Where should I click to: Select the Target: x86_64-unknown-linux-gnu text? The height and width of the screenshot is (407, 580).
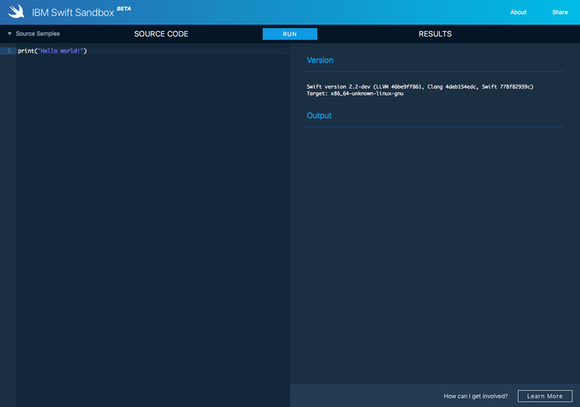pos(355,94)
